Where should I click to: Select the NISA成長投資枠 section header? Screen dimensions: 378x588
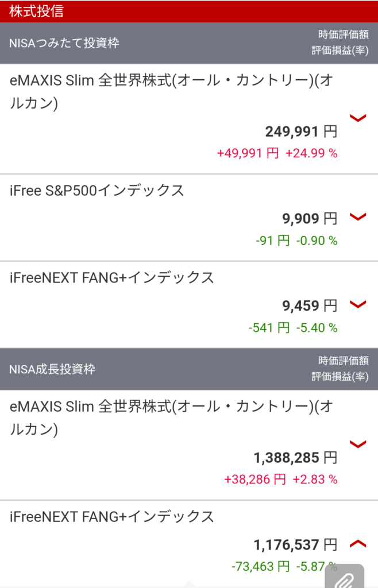click(x=52, y=369)
